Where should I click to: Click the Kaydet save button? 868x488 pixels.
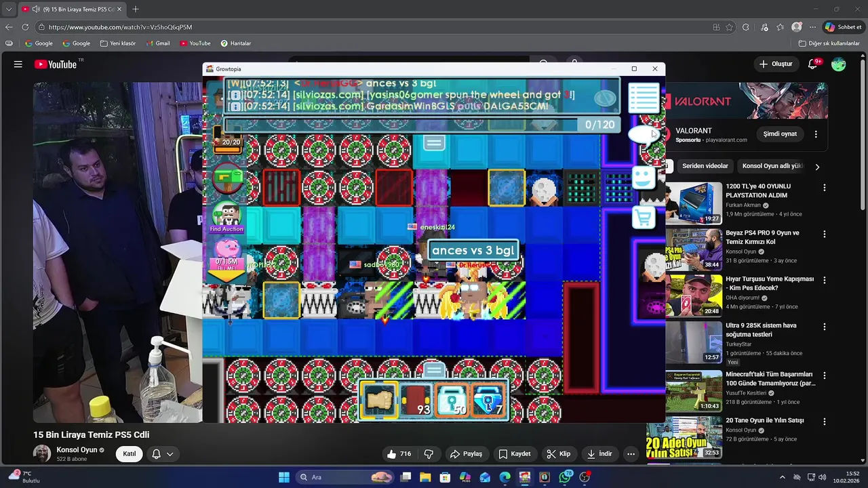[x=515, y=454]
